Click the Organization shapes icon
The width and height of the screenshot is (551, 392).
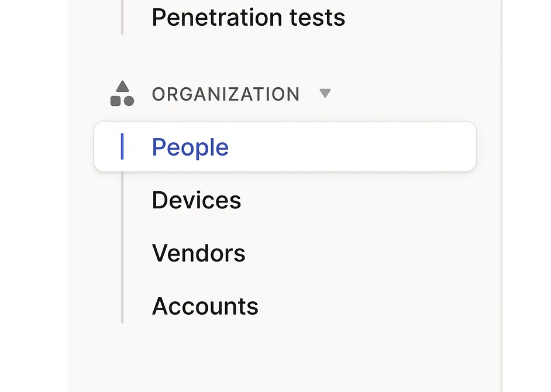(122, 94)
